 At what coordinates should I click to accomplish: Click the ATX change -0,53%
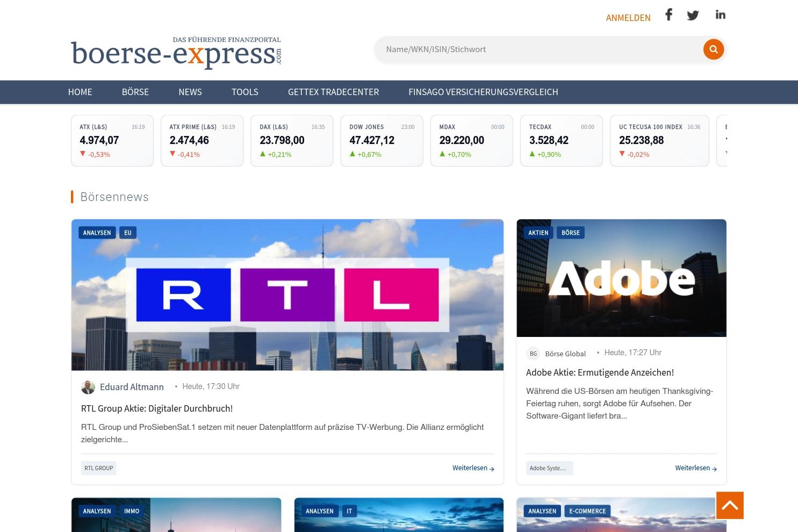(99, 154)
